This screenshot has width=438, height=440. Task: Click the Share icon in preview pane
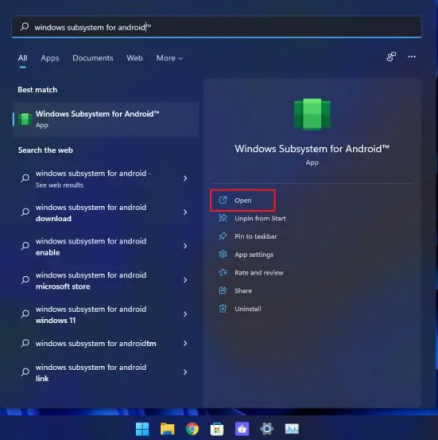[x=223, y=290]
